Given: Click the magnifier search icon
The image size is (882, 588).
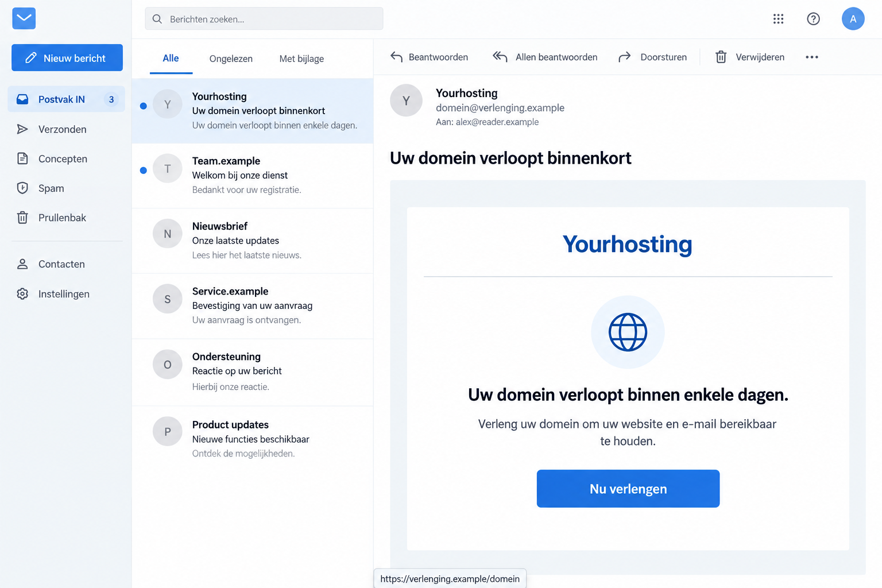Looking at the screenshot, I should coord(157,19).
